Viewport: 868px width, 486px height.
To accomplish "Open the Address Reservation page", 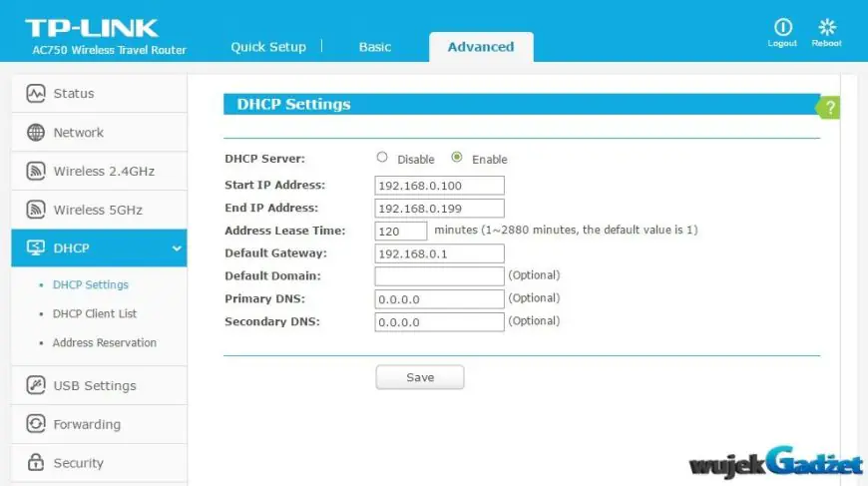I will (x=105, y=342).
